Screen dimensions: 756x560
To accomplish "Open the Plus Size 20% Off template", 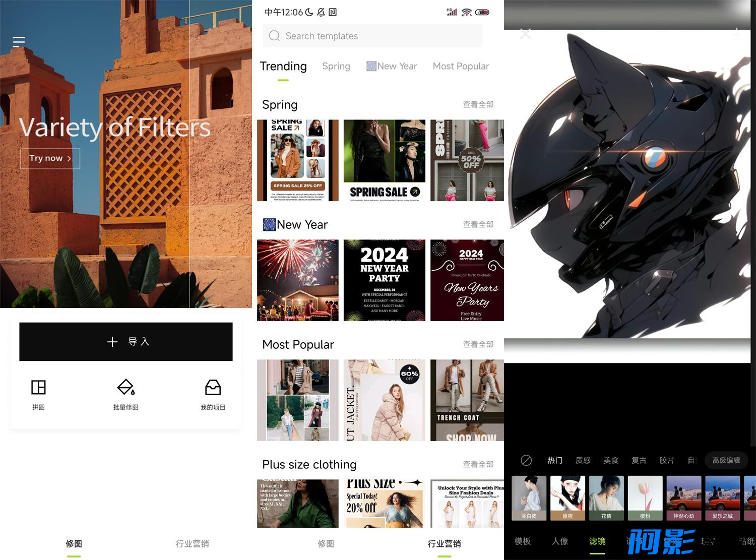I will click(385, 504).
